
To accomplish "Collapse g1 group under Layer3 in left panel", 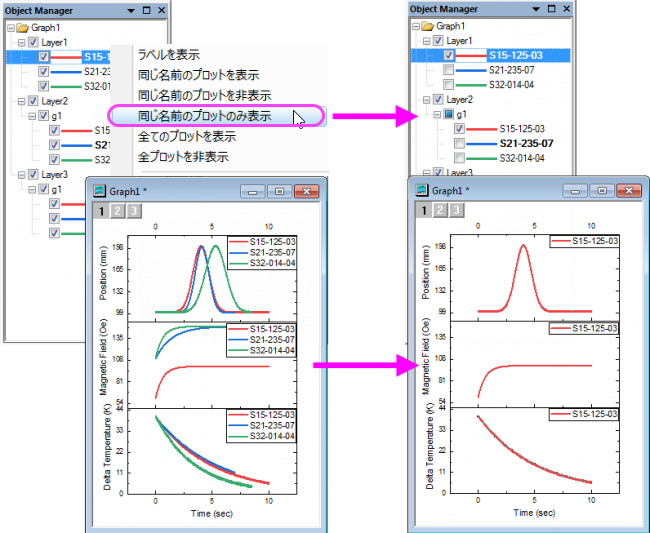I will (x=32, y=189).
